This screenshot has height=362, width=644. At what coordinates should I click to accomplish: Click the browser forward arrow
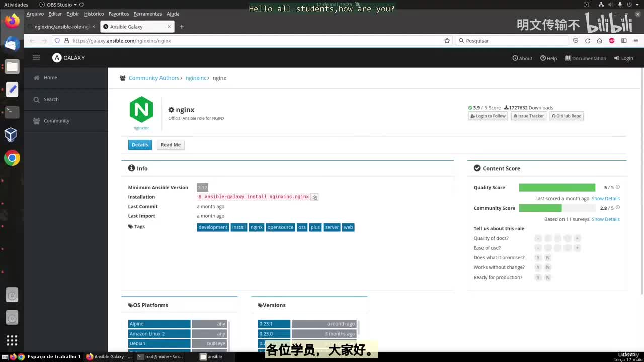tap(44, 41)
